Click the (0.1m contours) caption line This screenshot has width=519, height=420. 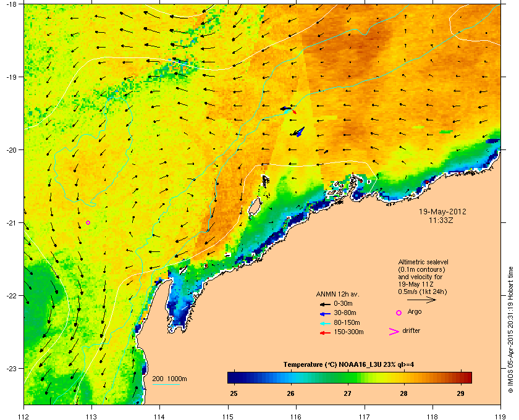[x=421, y=269]
